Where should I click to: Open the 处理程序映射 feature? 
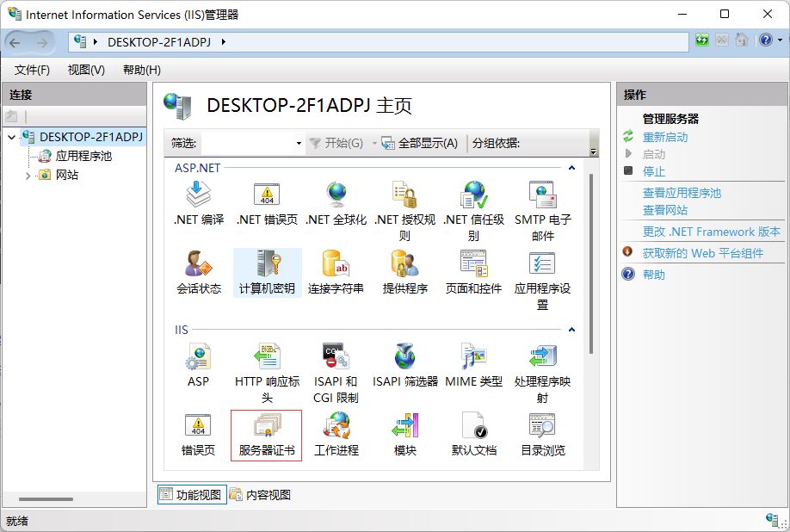click(x=543, y=374)
